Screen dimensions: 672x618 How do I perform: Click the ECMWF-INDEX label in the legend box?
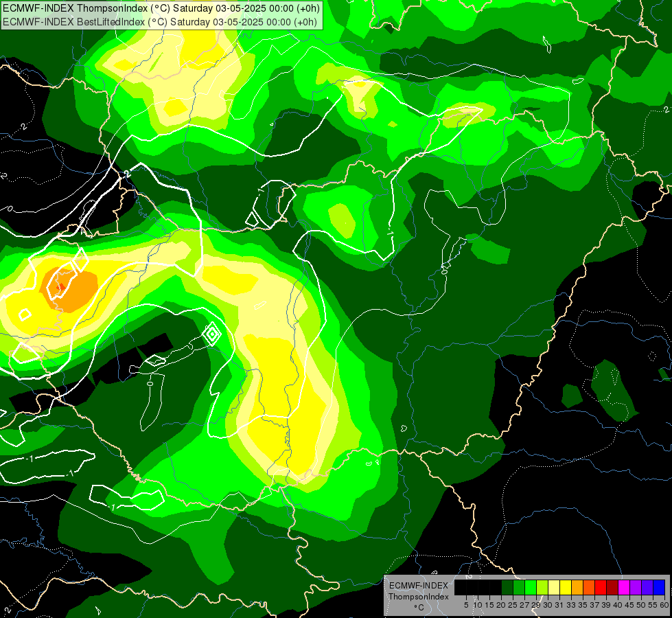click(x=419, y=586)
